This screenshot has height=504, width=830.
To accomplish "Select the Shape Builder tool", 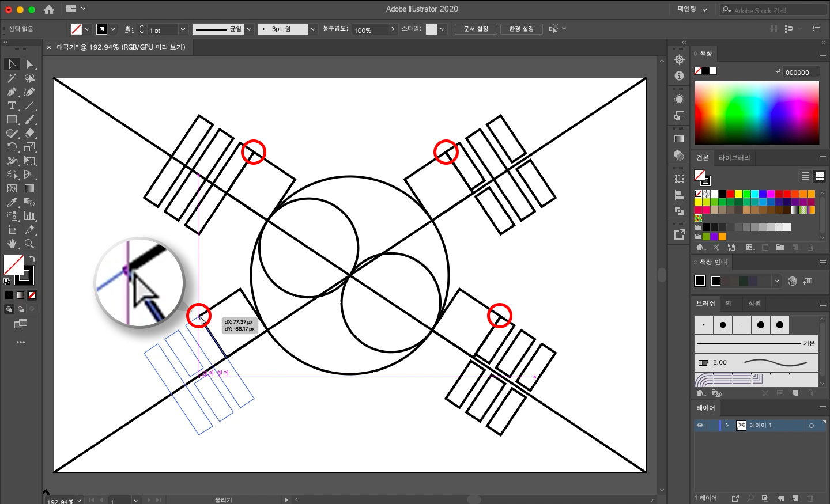I will (x=12, y=175).
